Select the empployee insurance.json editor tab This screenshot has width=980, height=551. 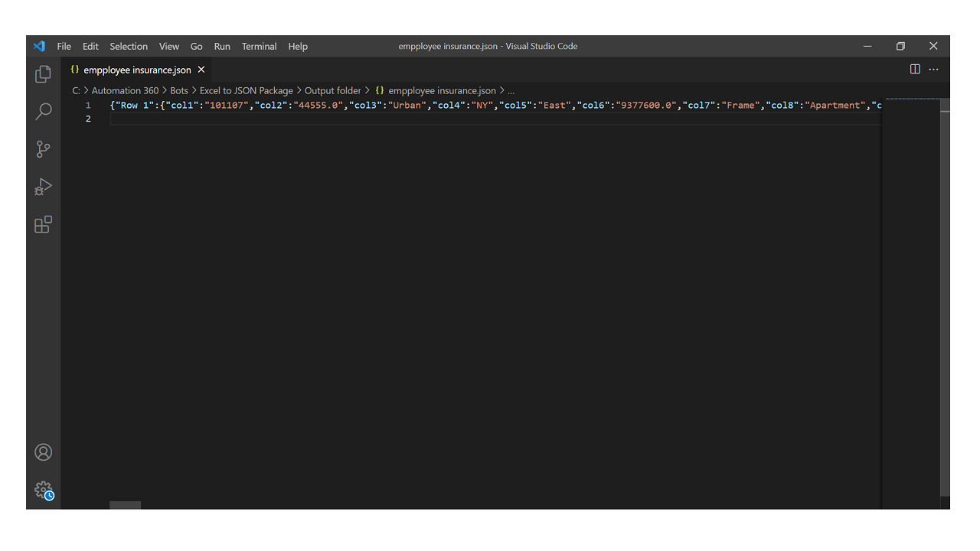click(136, 70)
